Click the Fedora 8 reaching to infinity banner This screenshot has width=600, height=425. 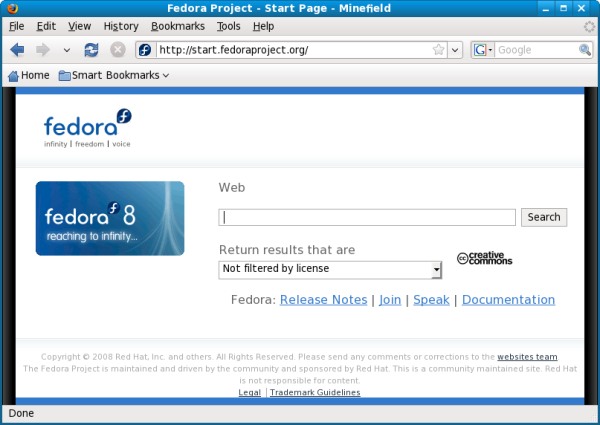tap(110, 218)
